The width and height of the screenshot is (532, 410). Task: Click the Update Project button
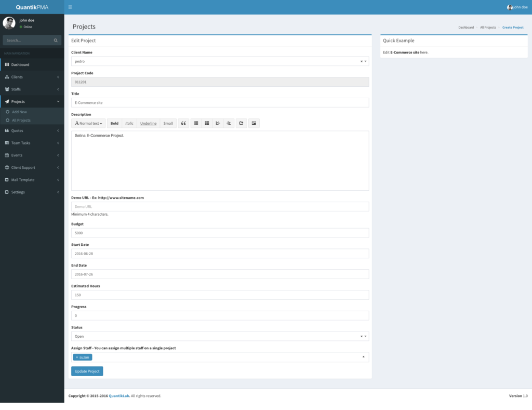[x=87, y=372]
